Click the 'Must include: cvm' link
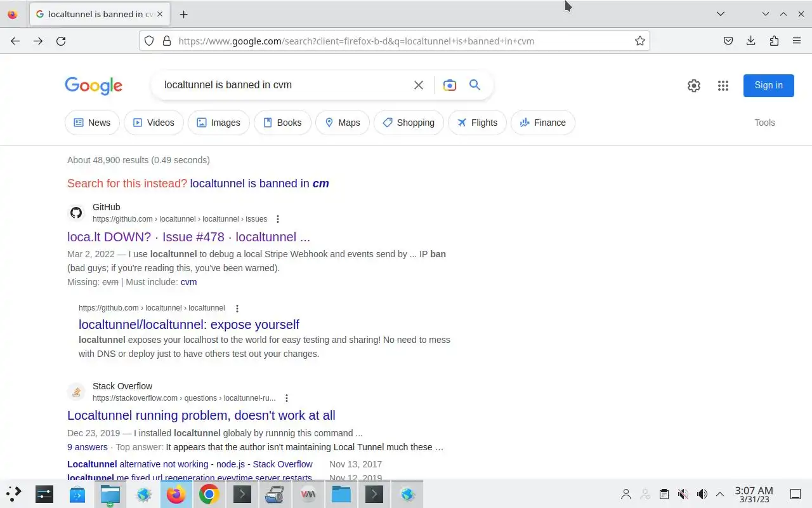The width and height of the screenshot is (812, 508). click(x=188, y=282)
